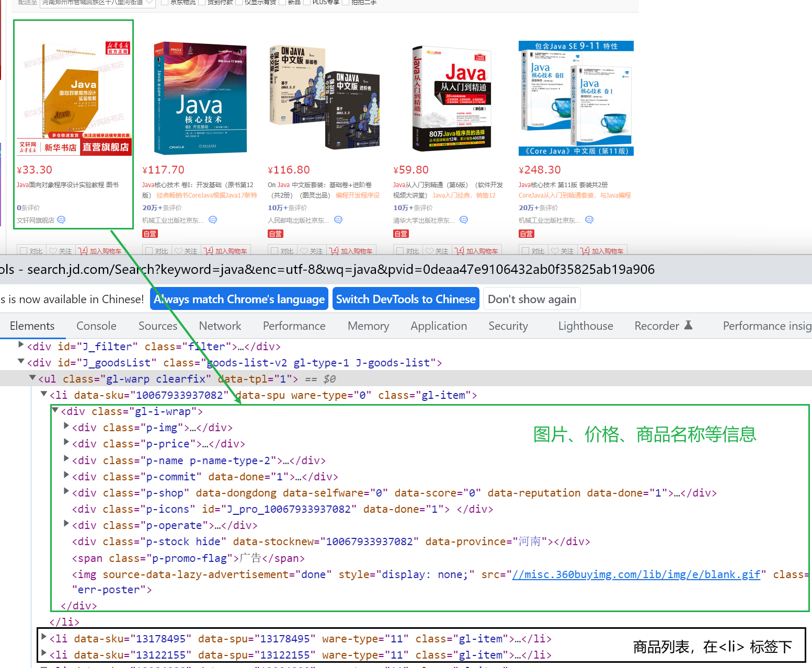Click 自营 badge under the ¥248.30 book
The height and width of the screenshot is (668, 812).
527,234
